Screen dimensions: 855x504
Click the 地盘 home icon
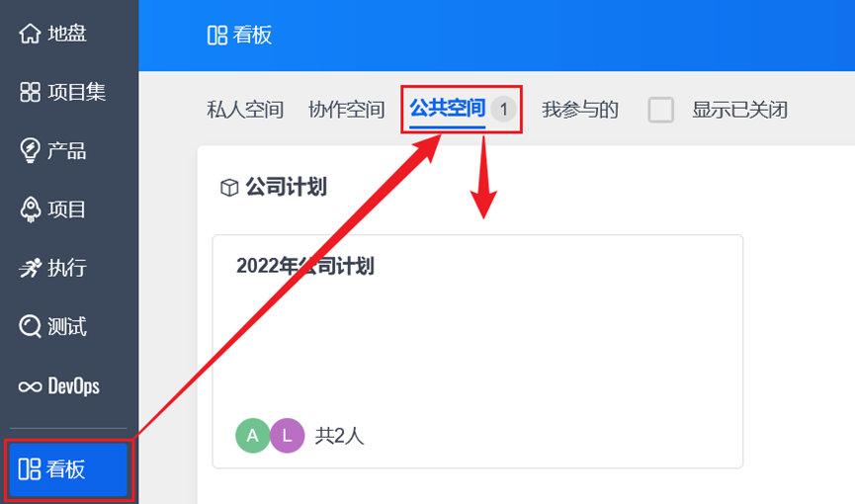pyautogui.click(x=30, y=34)
